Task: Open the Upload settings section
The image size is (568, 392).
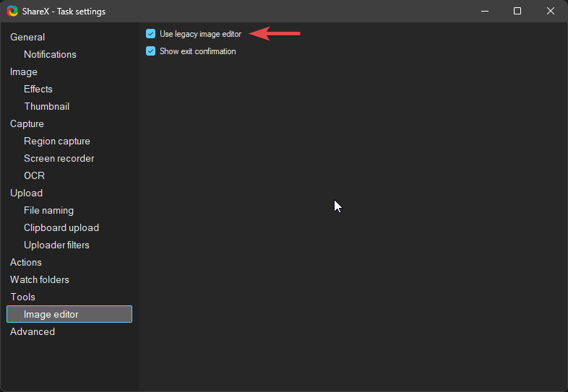Action: 27,193
